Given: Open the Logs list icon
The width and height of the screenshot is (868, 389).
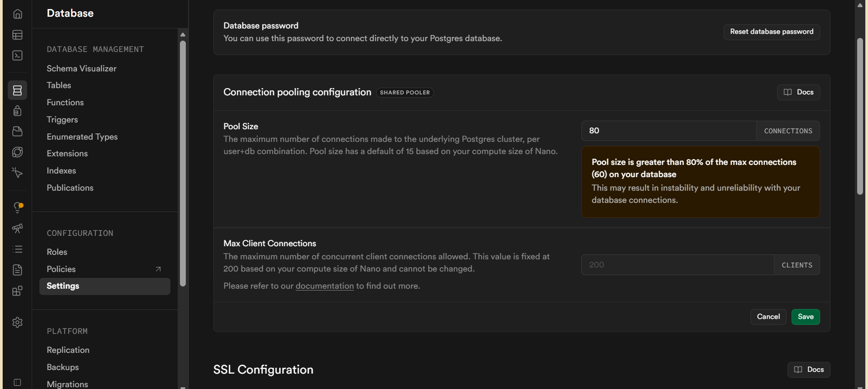Looking at the screenshot, I should click(x=17, y=249).
